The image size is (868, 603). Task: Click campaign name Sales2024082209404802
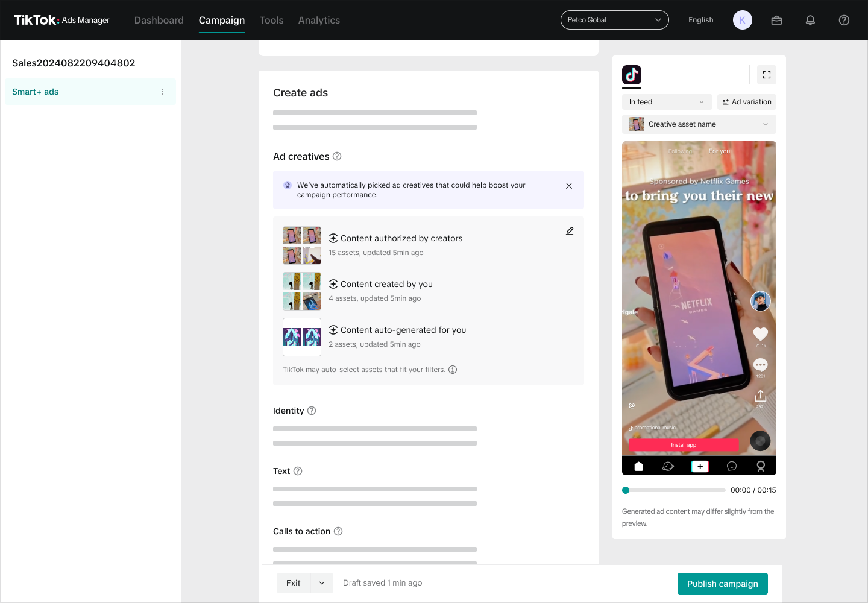pyautogui.click(x=74, y=63)
